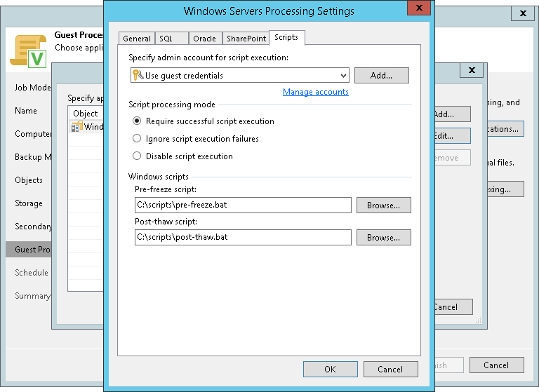Click the Object column header
The width and height of the screenshot is (539, 392).
(86, 113)
